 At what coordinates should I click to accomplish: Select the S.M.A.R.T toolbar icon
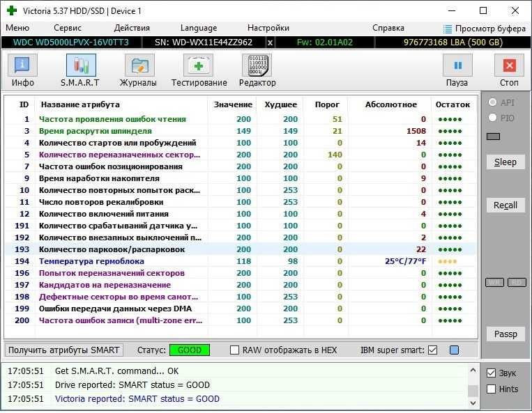point(81,65)
